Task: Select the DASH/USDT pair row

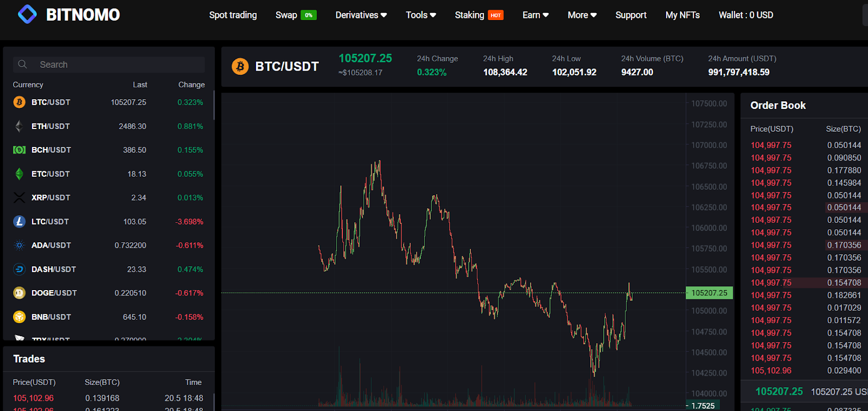Action: pos(108,269)
